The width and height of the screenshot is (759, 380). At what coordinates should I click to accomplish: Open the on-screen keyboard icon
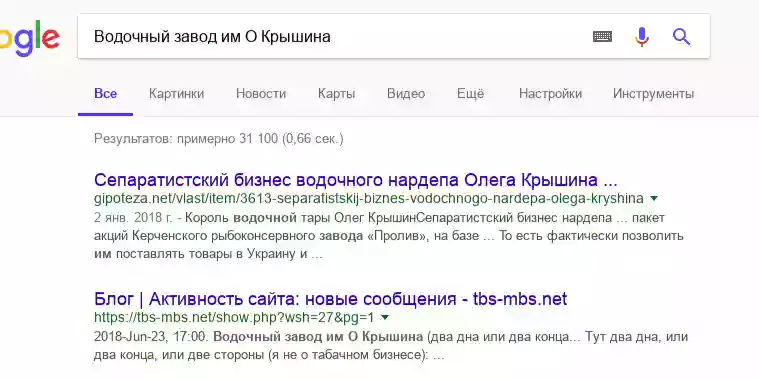click(602, 36)
